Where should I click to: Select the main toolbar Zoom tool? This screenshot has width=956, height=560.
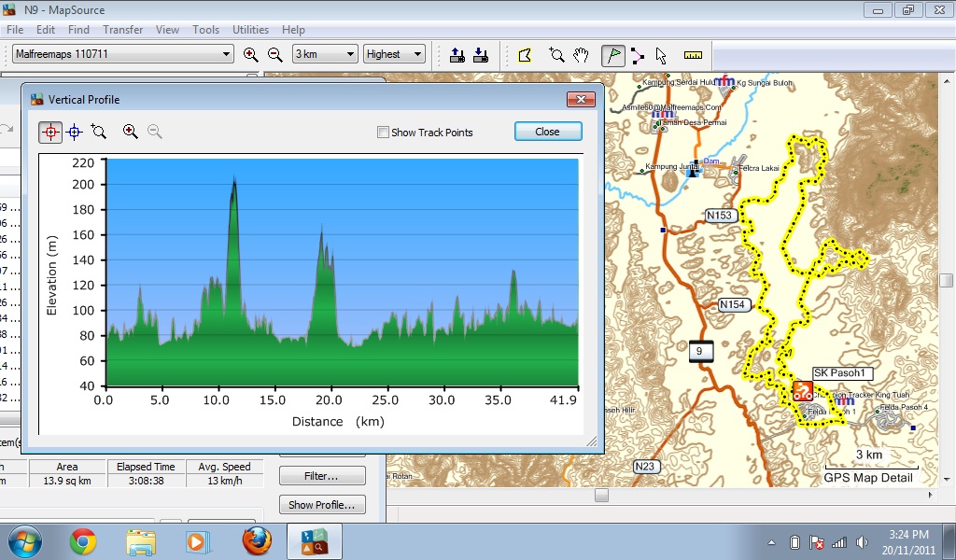point(556,55)
